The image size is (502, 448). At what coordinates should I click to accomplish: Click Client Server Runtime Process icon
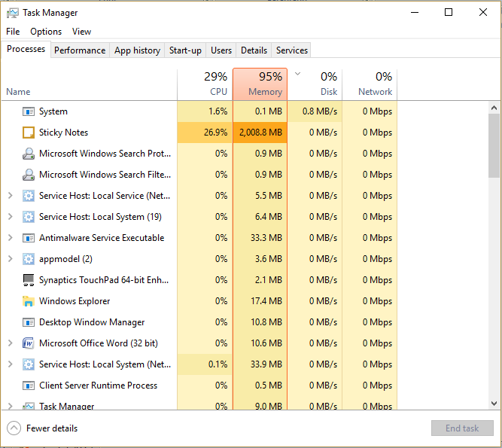click(x=29, y=386)
